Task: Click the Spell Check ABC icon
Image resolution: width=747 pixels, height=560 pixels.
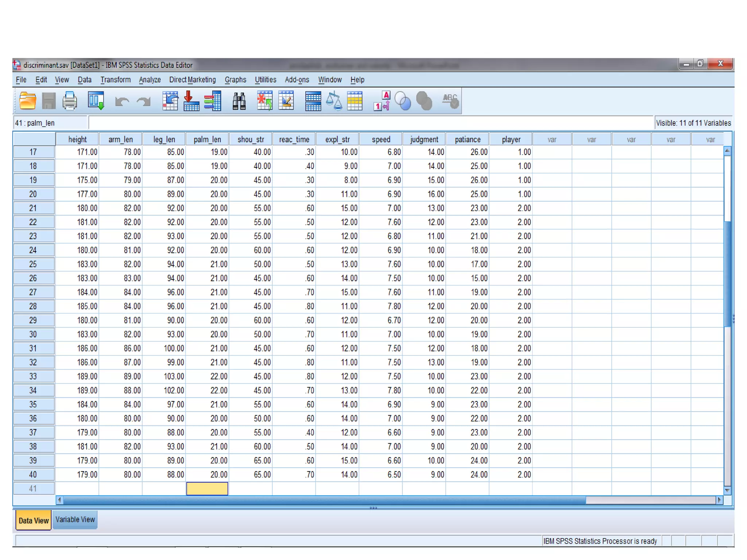Action: point(450,101)
